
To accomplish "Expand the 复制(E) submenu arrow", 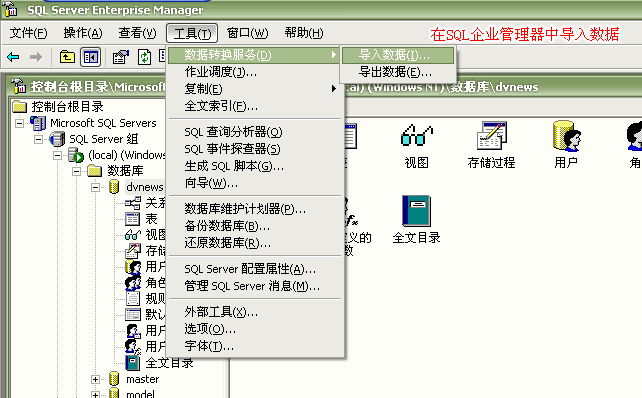I will (334, 88).
